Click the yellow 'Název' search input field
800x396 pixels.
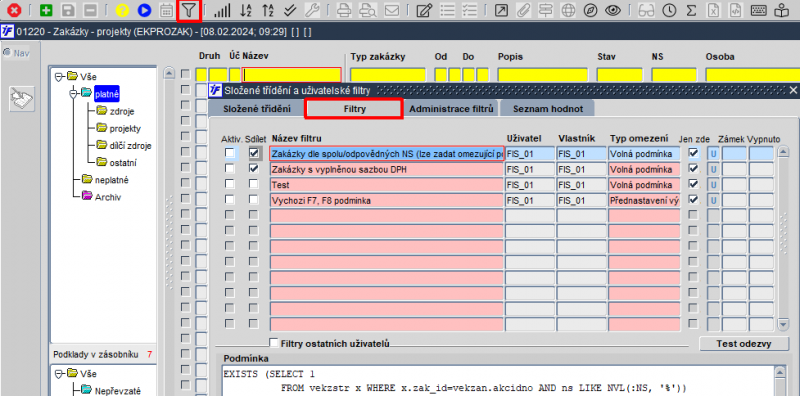[292, 75]
